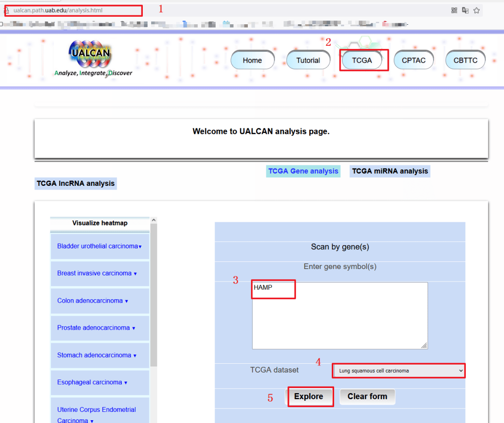Click the address bar URL field

point(74,10)
